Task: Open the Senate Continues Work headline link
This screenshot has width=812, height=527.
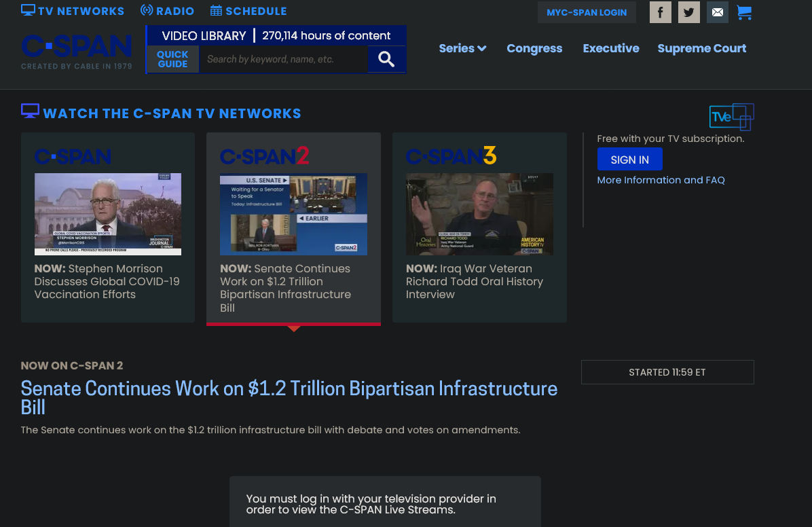Action: pos(289,397)
